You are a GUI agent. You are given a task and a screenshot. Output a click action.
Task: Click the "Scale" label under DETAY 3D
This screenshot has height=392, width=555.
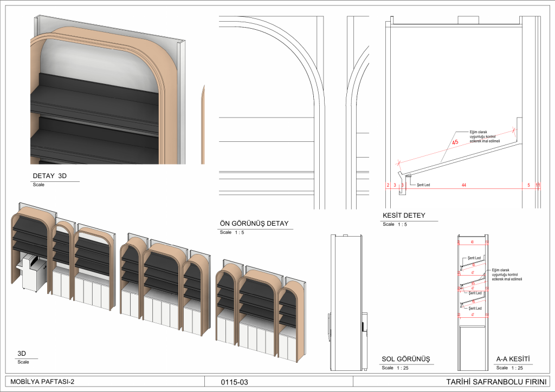point(38,185)
